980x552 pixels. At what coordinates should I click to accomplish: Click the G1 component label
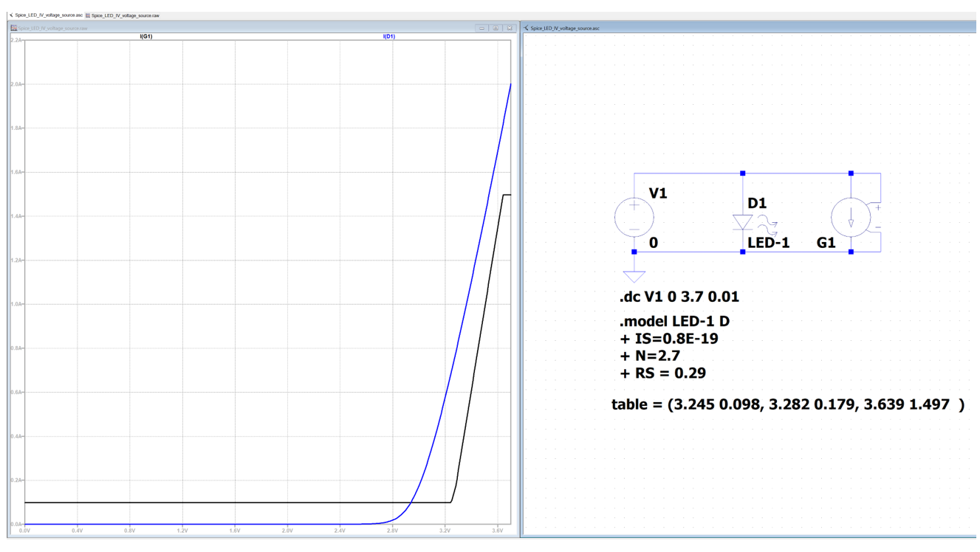tap(826, 242)
